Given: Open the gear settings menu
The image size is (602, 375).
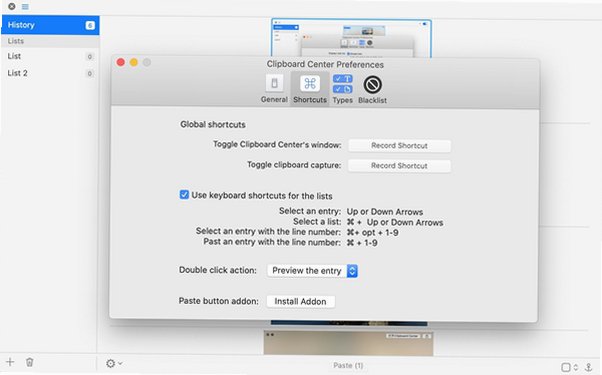Looking at the screenshot, I should pos(114,363).
